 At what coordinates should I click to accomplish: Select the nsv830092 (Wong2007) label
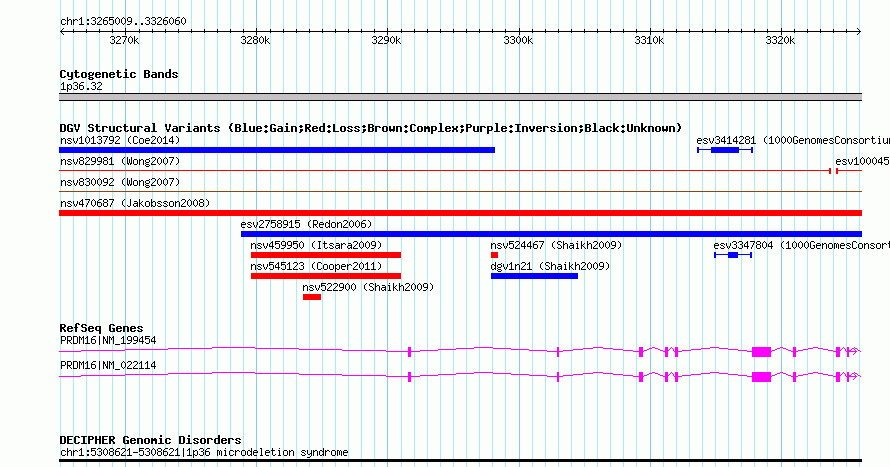120,182
